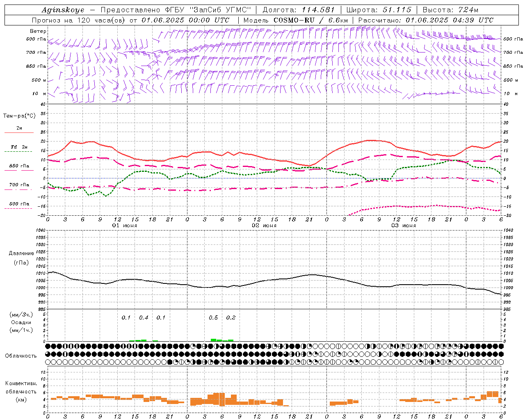This screenshot has height=420, width=525.
Task: Click the (мм/1ч.) precipitation unit label
Action: click(x=21, y=330)
